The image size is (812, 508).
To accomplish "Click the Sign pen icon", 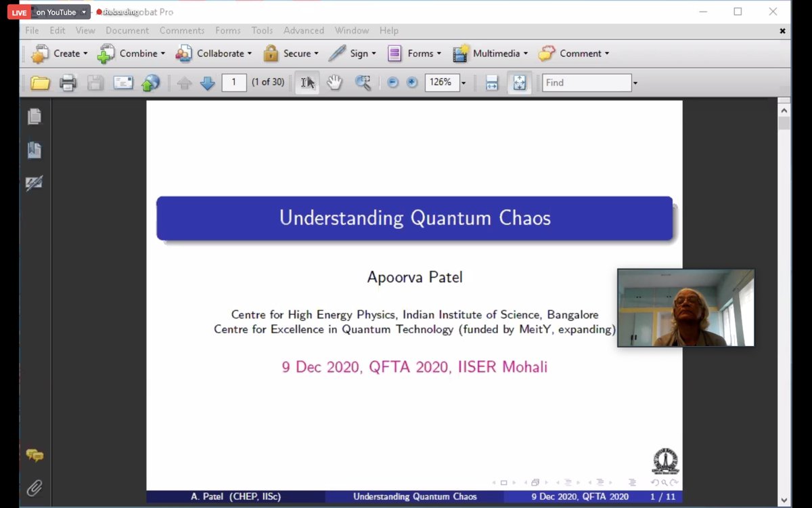I will point(338,54).
